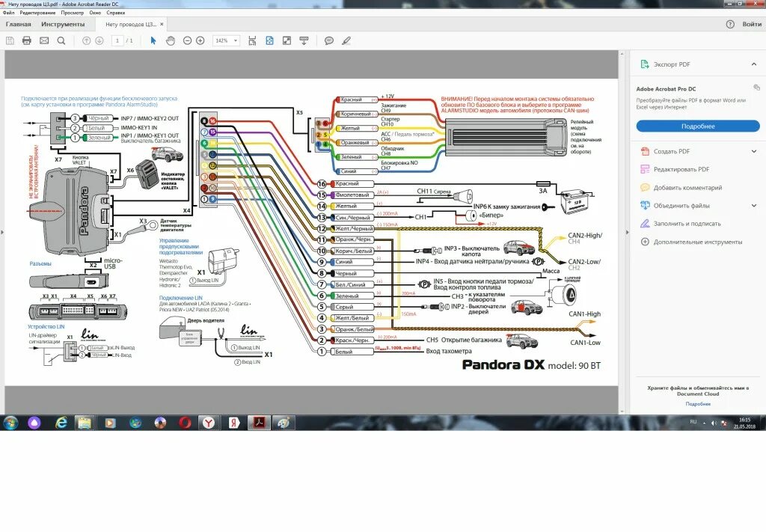Open help via question mark icon
Image resolution: width=766 pixels, height=532 pixels.
[x=730, y=24]
